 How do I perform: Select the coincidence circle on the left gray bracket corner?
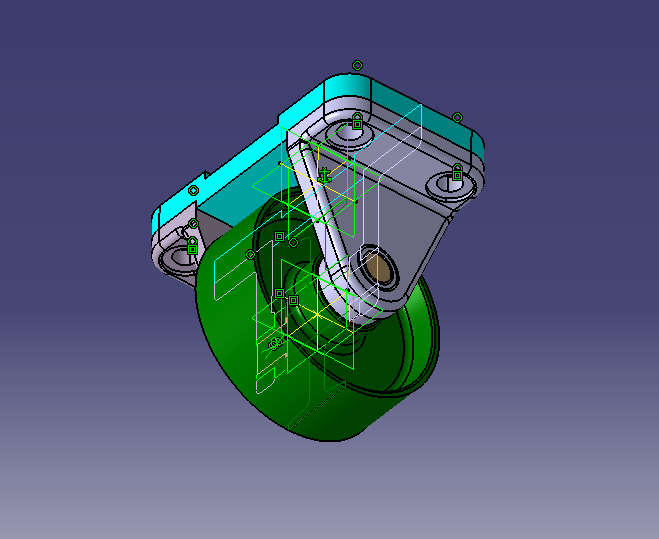(x=193, y=224)
